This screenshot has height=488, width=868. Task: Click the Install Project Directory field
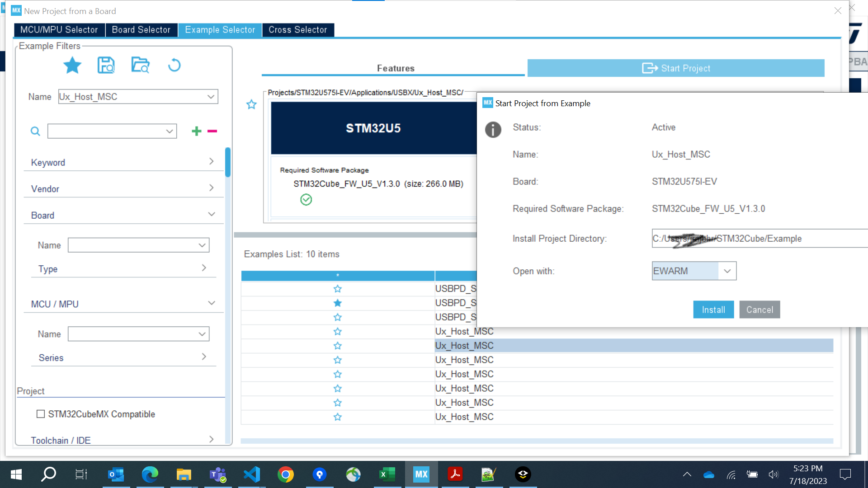759,239
